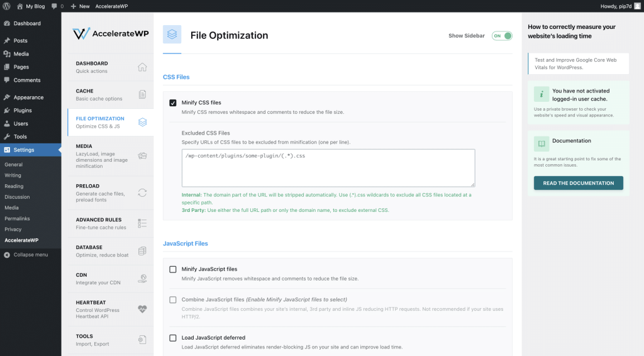Open the TOOLS Import, Export tab
The width and height of the screenshot is (644, 356).
111,340
